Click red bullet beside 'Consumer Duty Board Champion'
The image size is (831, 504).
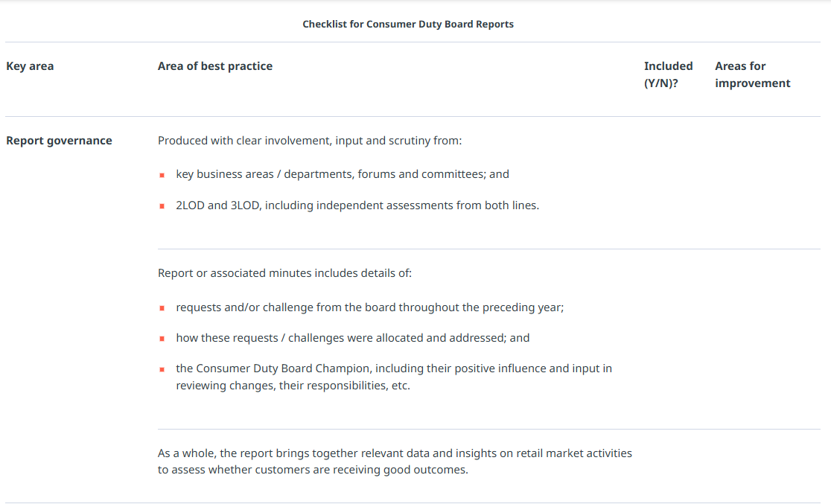162,369
